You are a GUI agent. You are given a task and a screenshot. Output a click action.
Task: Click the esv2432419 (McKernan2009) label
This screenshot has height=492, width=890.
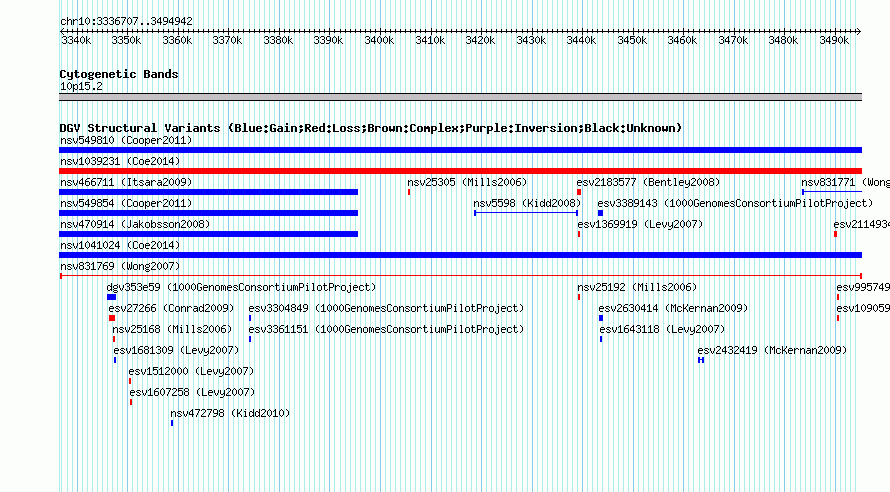pos(772,350)
